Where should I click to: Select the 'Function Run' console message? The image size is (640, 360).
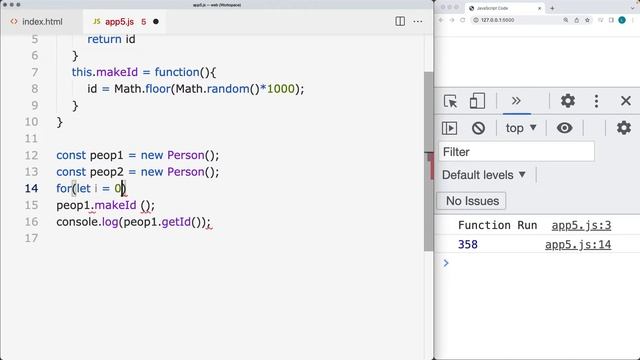point(497,225)
